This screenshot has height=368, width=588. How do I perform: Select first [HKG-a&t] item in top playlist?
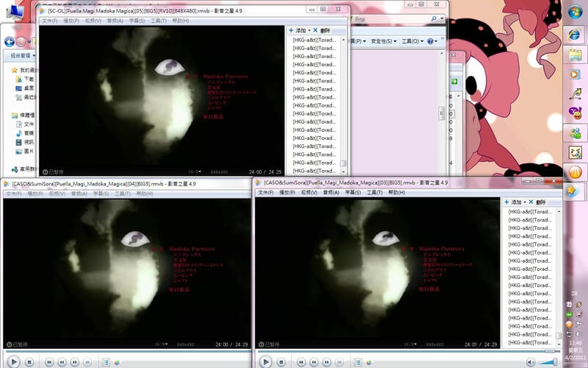coord(315,40)
